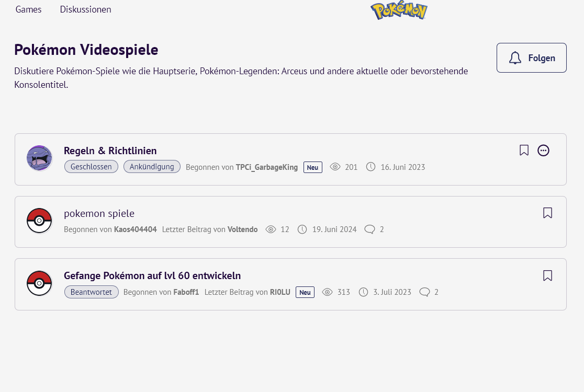Bookmark the pokemon spiele thread
The width and height of the screenshot is (584, 392).
547,213
